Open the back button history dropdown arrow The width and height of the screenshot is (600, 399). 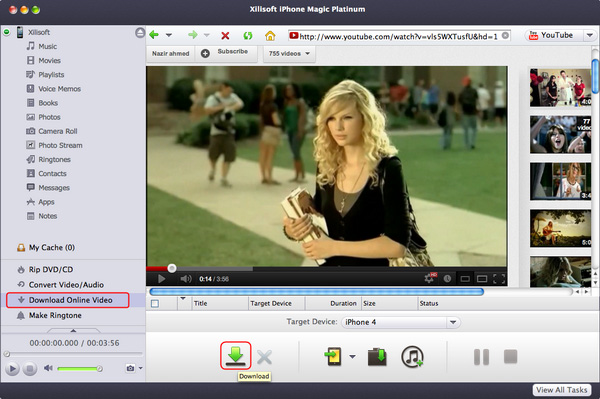[x=169, y=35]
